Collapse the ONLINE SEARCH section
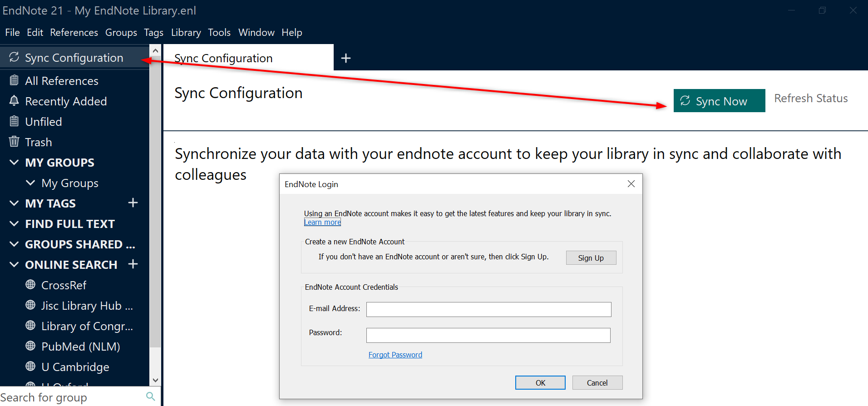 tap(14, 265)
